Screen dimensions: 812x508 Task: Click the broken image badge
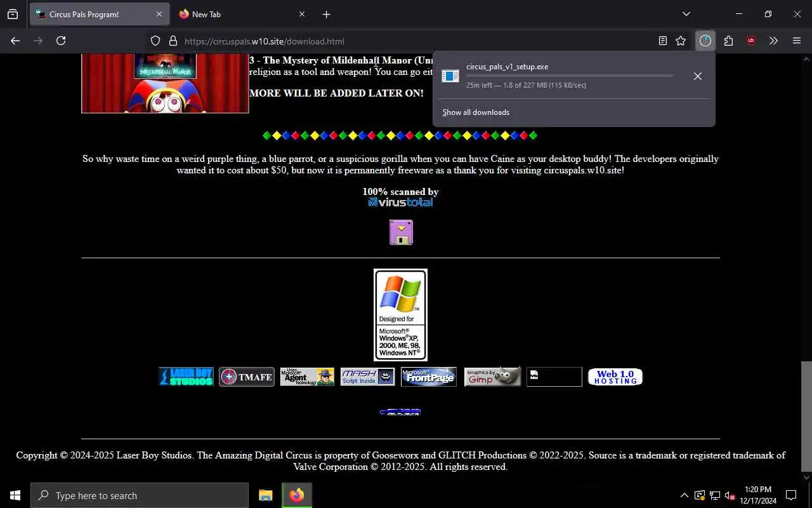tap(554, 377)
